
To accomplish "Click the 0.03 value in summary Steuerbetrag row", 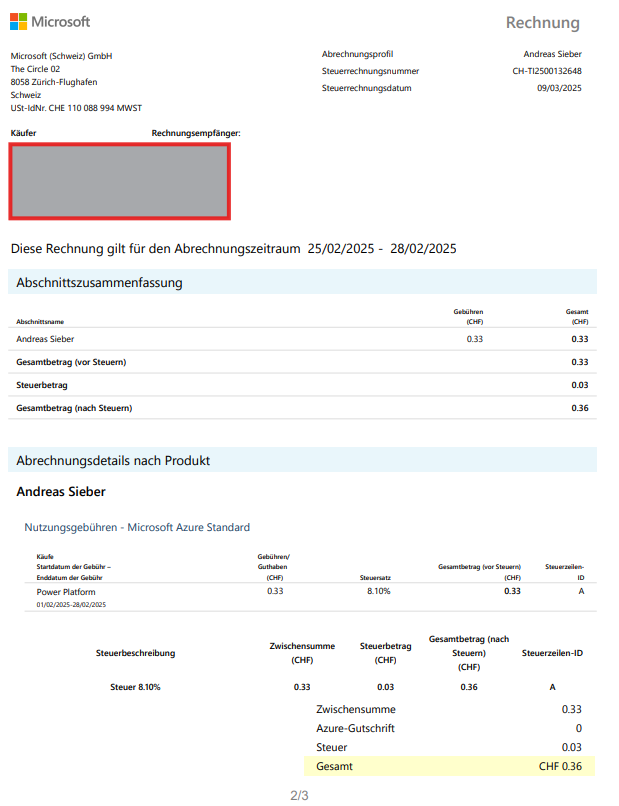I will (580, 385).
